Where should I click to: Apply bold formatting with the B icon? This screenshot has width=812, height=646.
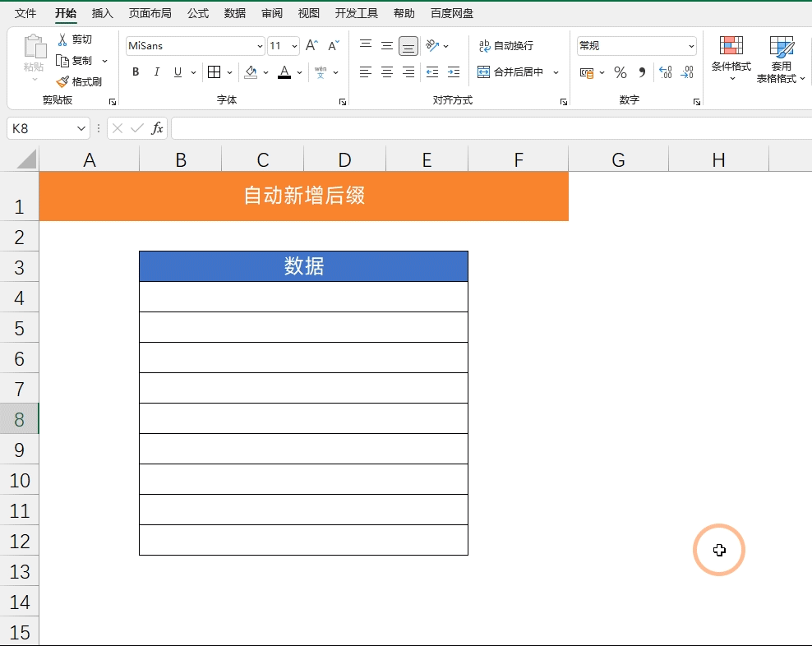point(135,72)
